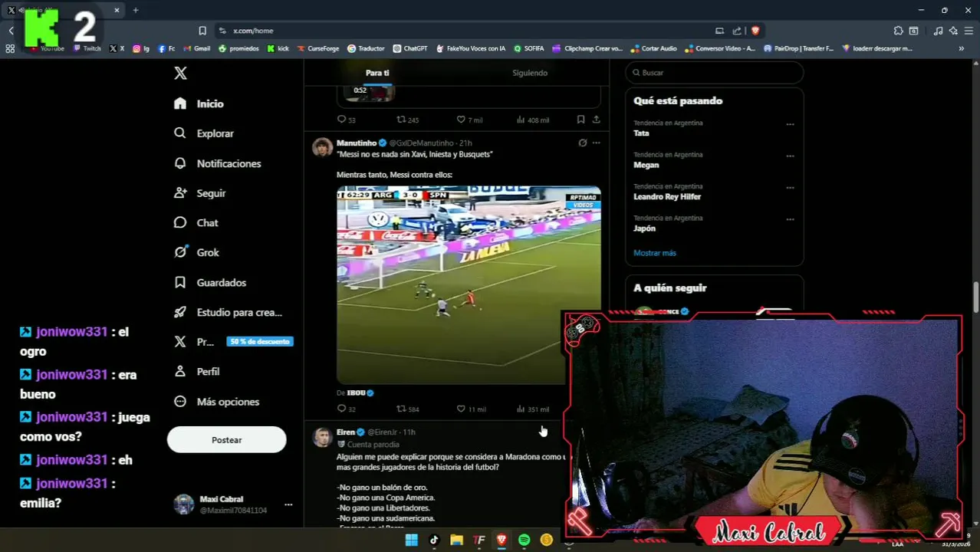Viewport: 980px width, 552px height.
Task: Open options for Tata trend
Action: tap(790, 124)
